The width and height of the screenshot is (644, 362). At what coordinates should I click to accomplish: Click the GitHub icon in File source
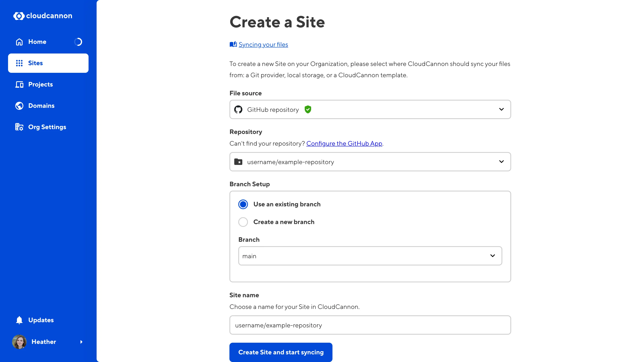point(238,109)
